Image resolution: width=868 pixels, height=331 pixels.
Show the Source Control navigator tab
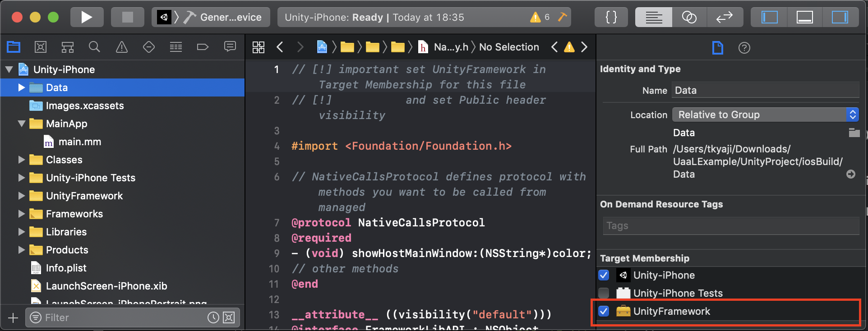[x=41, y=46]
